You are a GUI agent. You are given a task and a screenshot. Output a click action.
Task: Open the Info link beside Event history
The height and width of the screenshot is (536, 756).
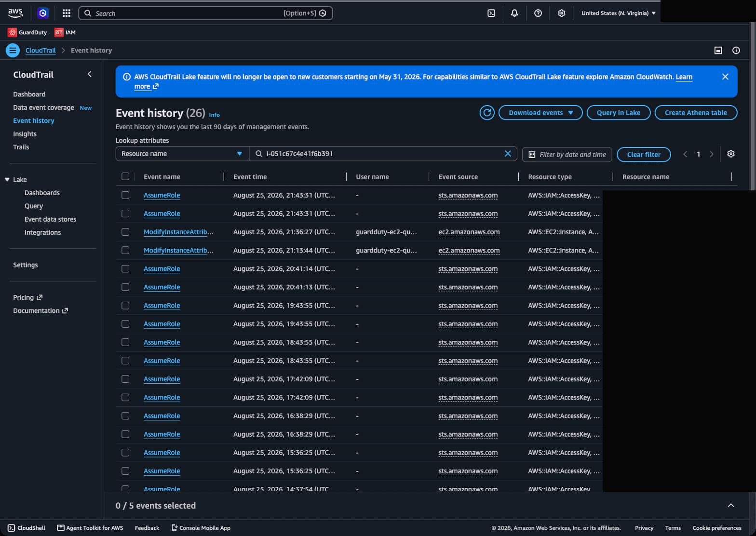215,115
